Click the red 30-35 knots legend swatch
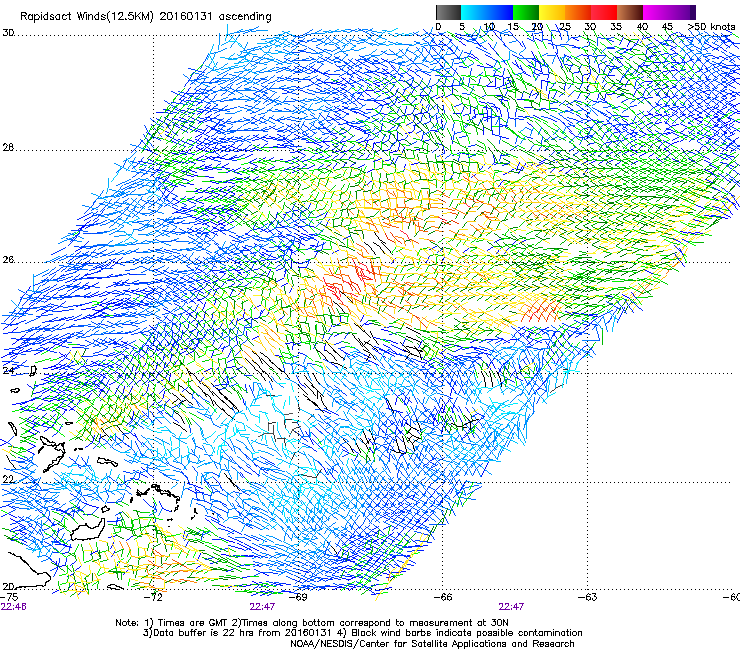 pos(604,12)
